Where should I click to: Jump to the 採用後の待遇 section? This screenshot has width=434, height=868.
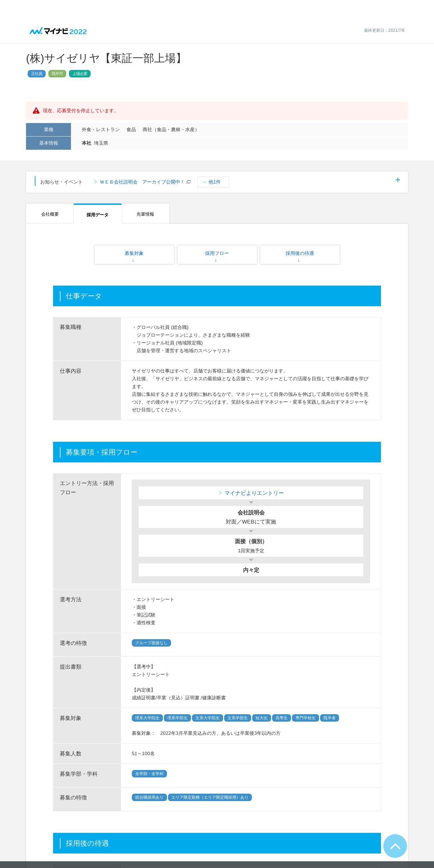tap(300, 255)
